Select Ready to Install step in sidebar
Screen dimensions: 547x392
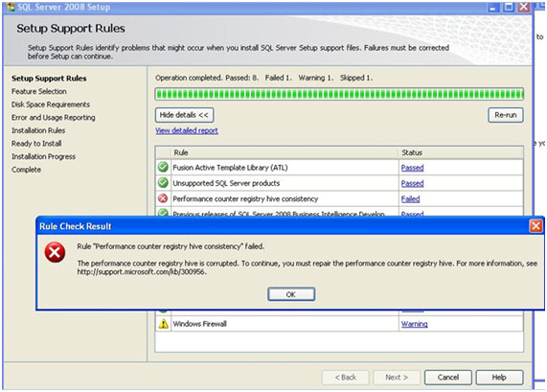pyautogui.click(x=36, y=144)
